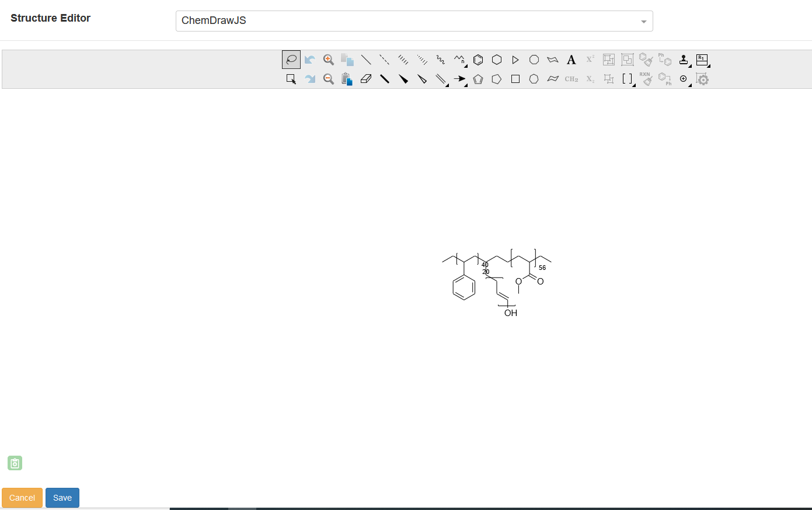Select the lasso selection tool
812x510 pixels.
point(291,59)
